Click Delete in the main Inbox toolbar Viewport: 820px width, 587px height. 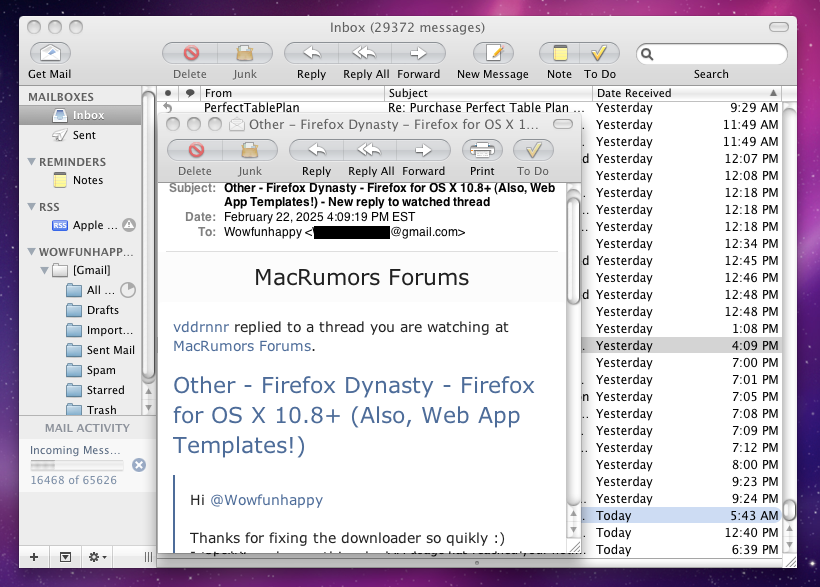point(190,53)
